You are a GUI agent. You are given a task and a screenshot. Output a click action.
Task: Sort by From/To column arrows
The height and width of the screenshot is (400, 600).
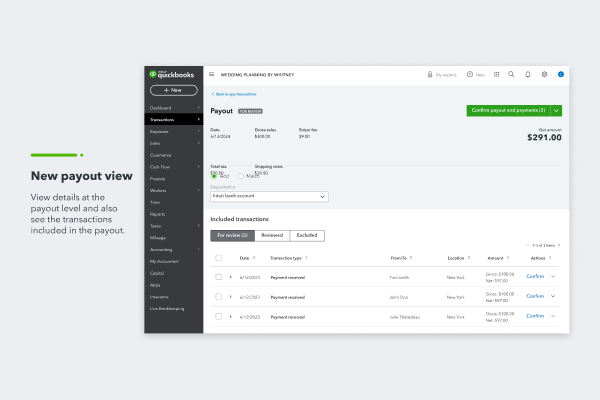pyautogui.click(x=411, y=258)
